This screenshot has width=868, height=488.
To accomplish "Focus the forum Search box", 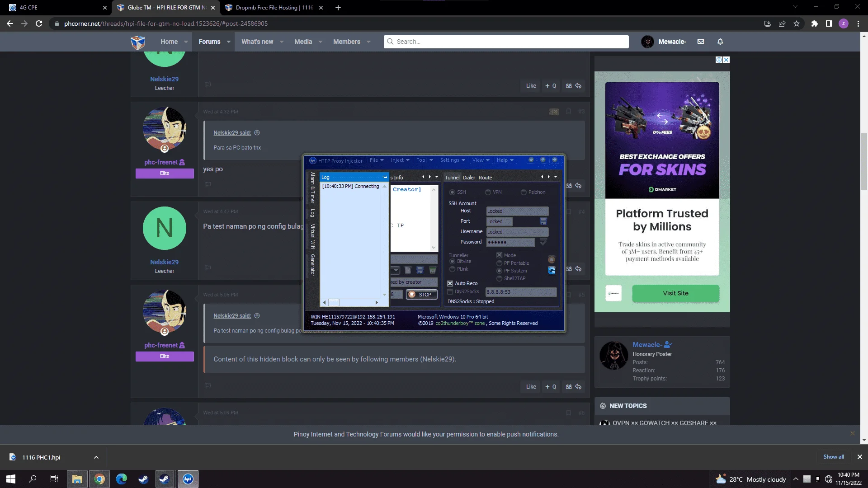I will [x=506, y=42].
